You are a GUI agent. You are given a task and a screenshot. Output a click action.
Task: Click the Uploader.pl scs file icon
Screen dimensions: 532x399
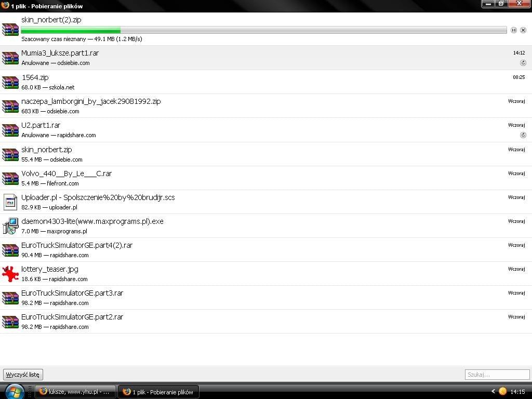[10, 202]
